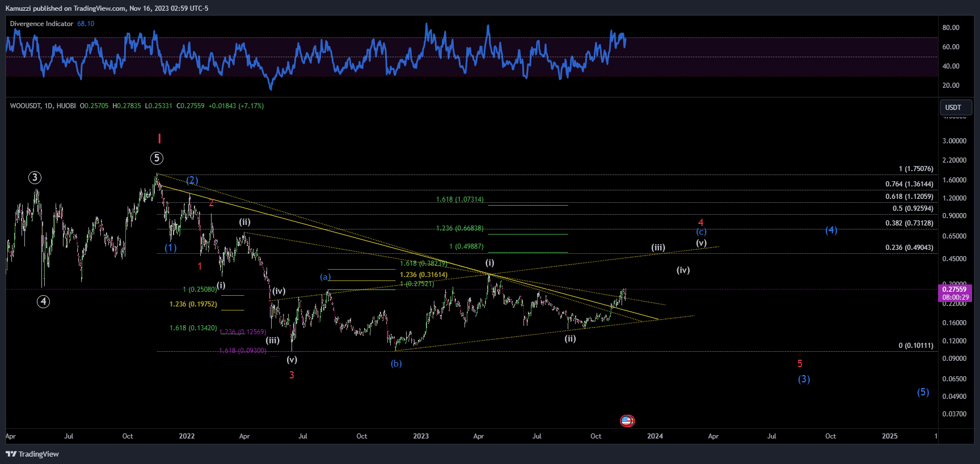Click the countdown timer 08:00:29
This screenshot has width=980, height=464.
[956, 297]
